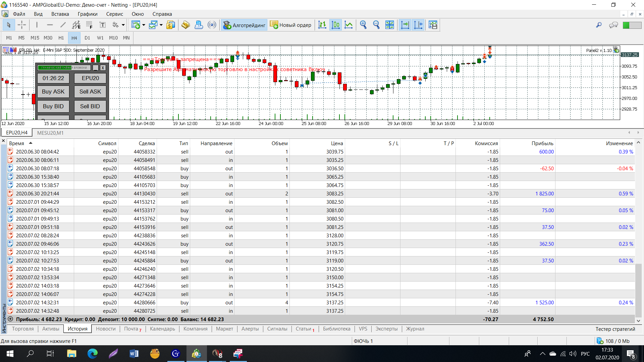Click the zoom in chart icon

(363, 25)
